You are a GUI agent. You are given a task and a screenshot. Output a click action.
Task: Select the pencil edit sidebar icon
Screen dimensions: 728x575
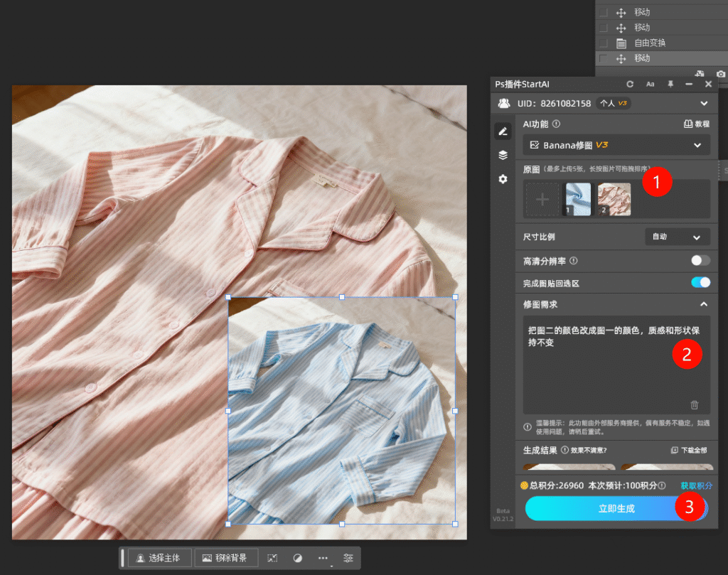pyautogui.click(x=503, y=131)
